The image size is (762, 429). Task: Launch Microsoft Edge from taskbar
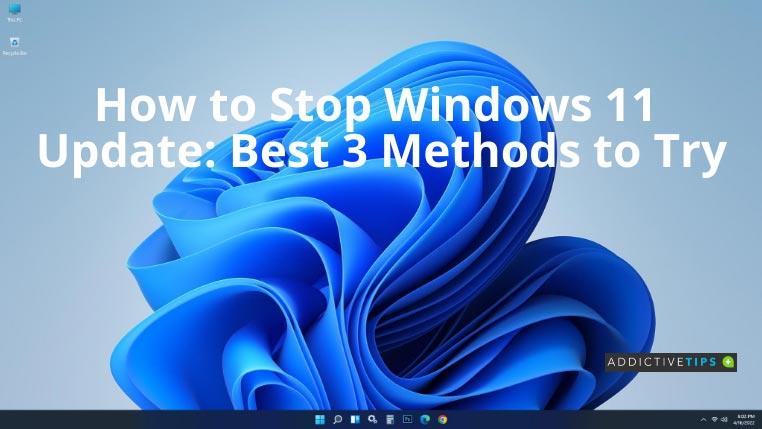pyautogui.click(x=425, y=419)
